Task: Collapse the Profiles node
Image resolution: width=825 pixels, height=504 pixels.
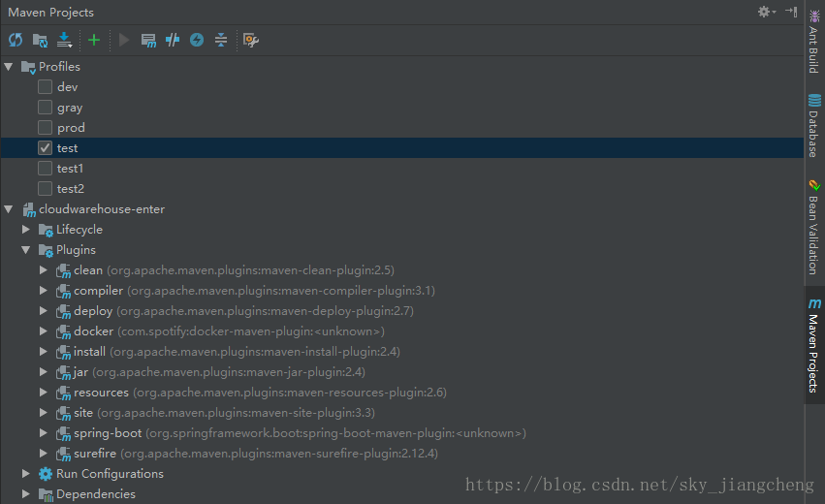Action: click(9, 67)
